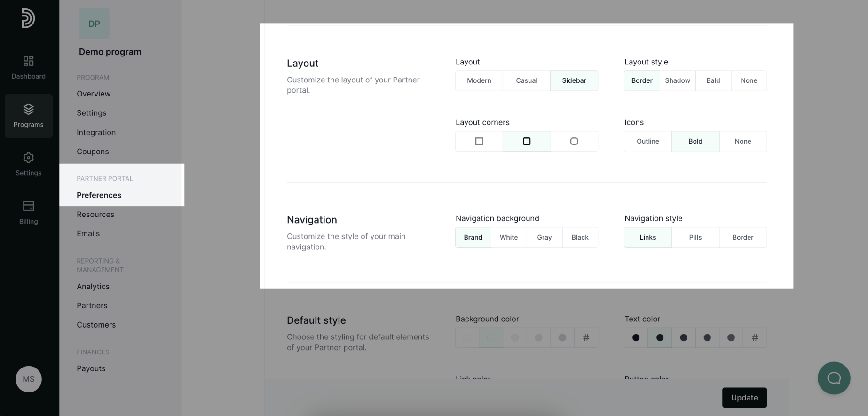Image resolution: width=868 pixels, height=416 pixels.
Task: Pick the second text color swatch
Action: tap(660, 337)
